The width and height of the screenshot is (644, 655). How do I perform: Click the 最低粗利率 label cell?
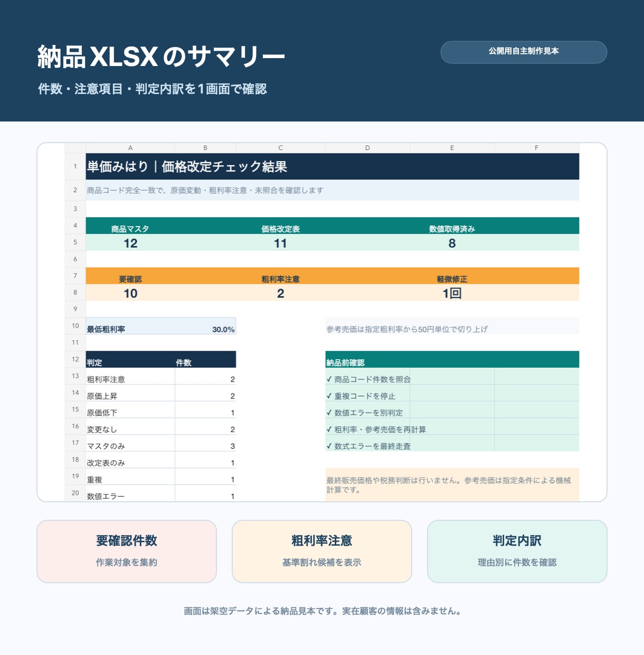click(x=130, y=326)
